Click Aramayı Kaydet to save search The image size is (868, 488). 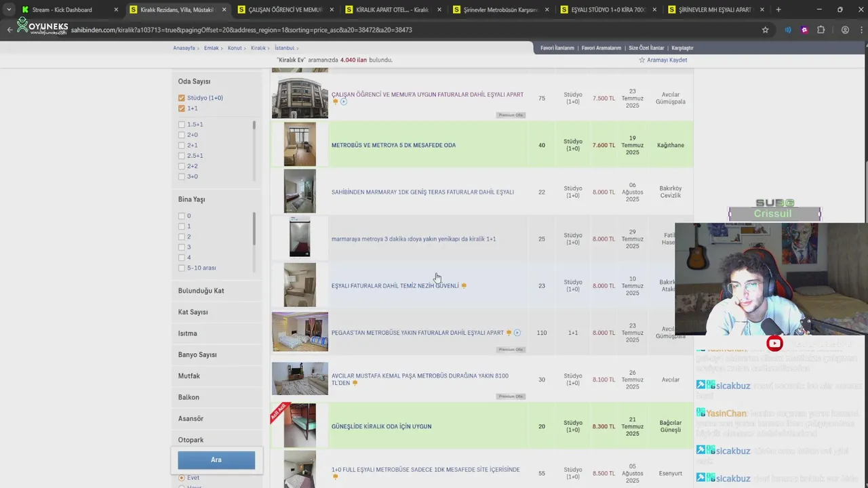point(667,60)
